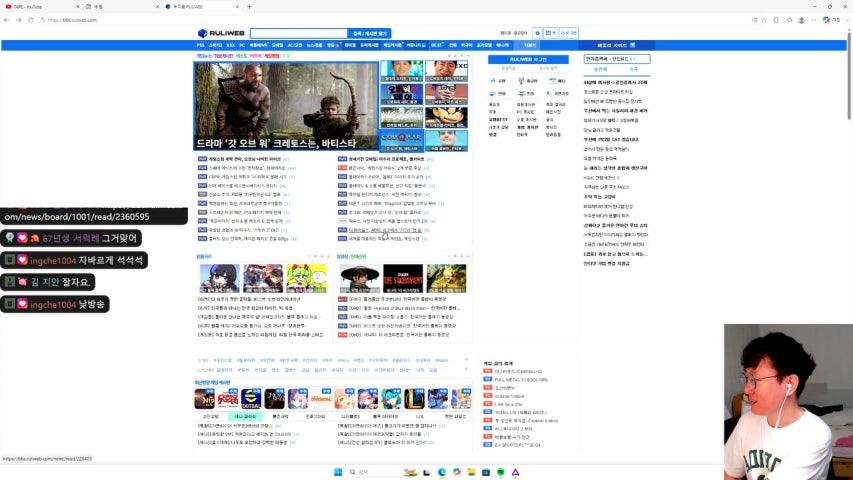Screen dimensions: 853x480
Task: Click the blue search button beside the search field
Action: coord(369,33)
